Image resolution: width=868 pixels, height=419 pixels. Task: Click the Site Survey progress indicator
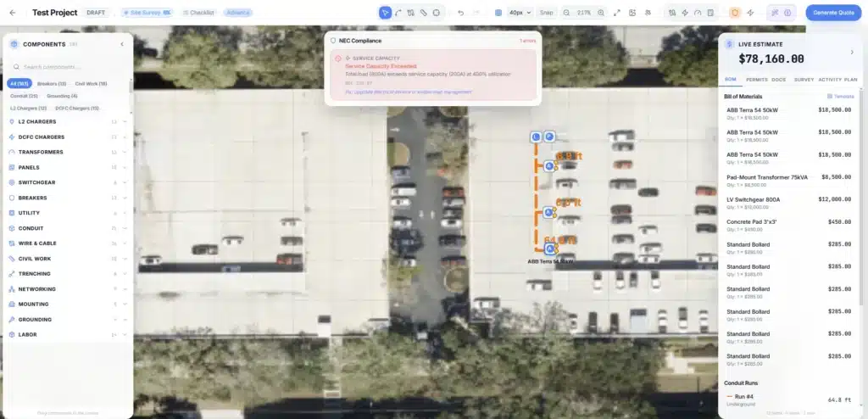coord(147,13)
